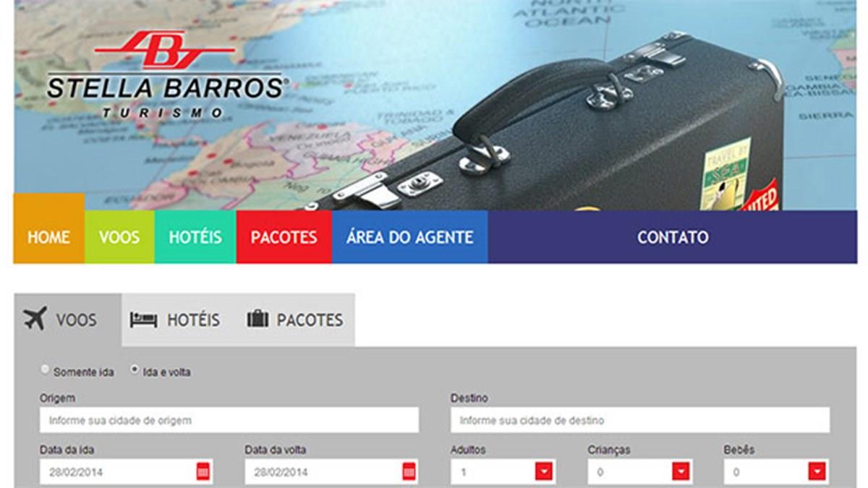868x488 pixels.
Task: Open the red Pacotes navigation item
Action: 284,237
